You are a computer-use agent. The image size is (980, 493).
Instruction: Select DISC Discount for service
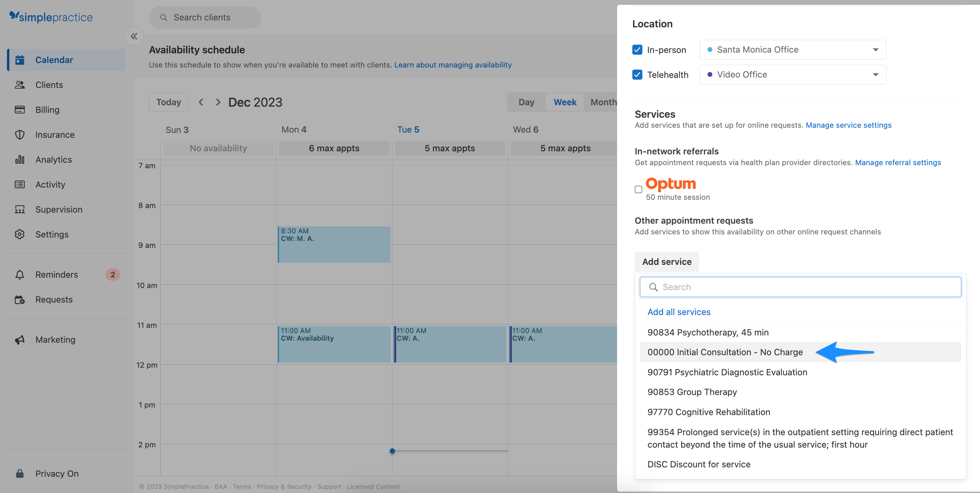(x=800, y=464)
